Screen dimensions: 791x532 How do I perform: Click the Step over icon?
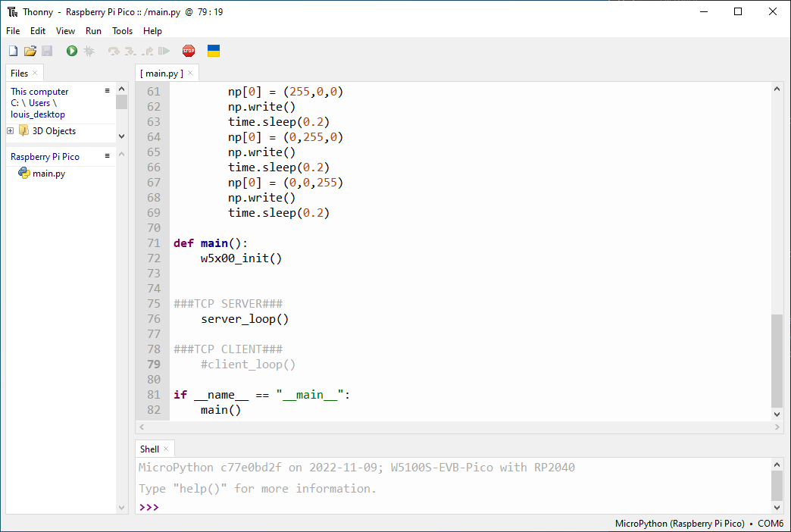click(x=114, y=51)
